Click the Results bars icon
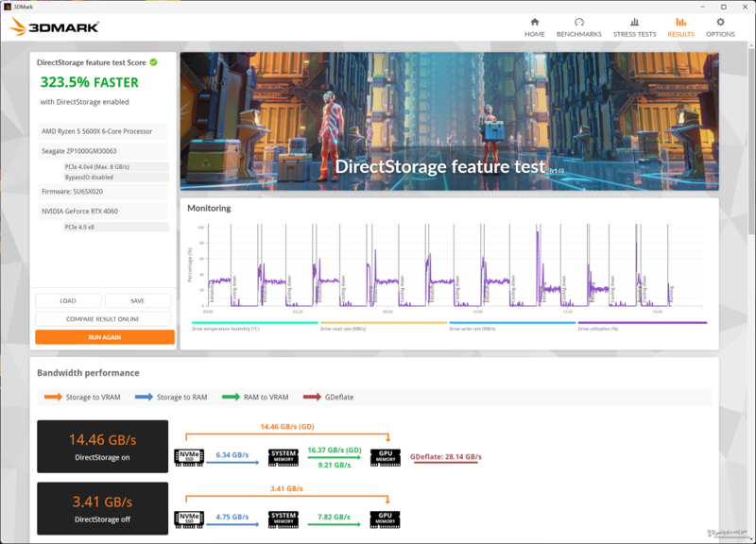This screenshot has height=544, width=756. point(680,22)
